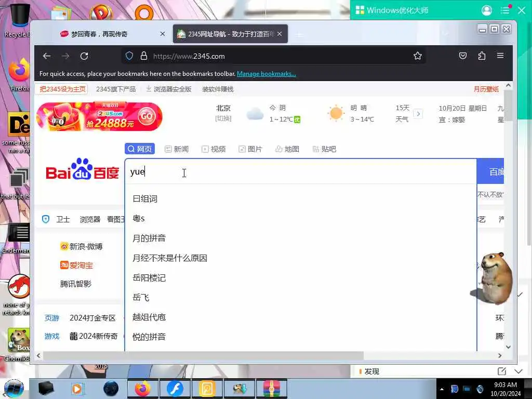
Task: Choose suggestion 岳飞
Action: 141,297
